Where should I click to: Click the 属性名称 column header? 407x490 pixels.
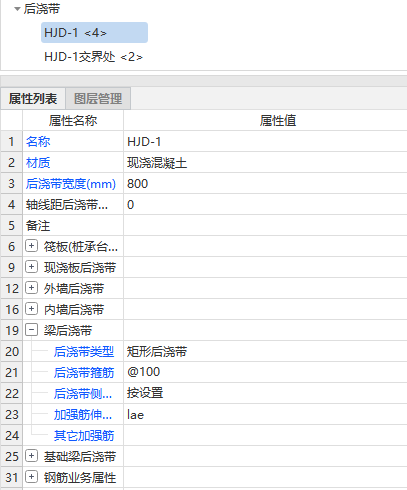coord(73,121)
